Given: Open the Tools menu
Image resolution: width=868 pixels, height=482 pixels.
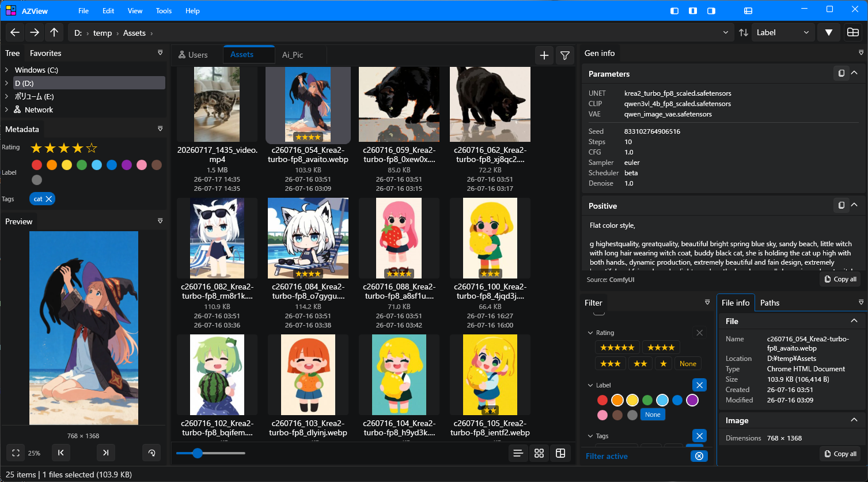Looking at the screenshot, I should [x=164, y=10].
